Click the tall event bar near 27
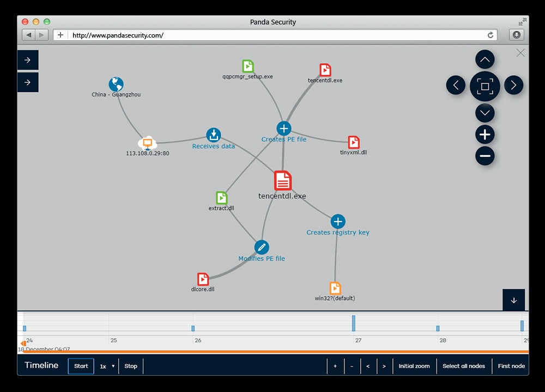The height and width of the screenshot is (392, 545). [x=354, y=323]
